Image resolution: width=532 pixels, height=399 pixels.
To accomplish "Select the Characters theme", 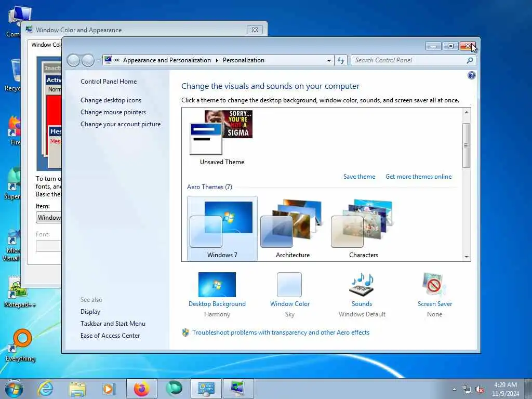I will pyautogui.click(x=363, y=229).
